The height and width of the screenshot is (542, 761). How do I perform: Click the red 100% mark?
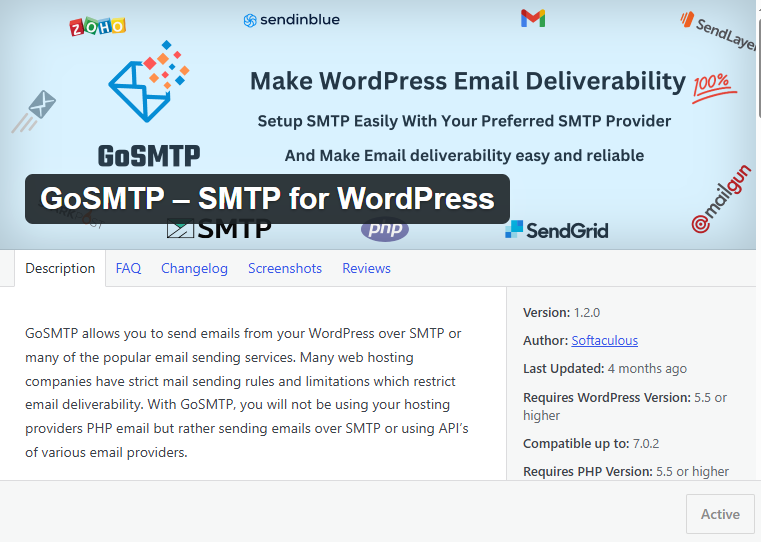(x=713, y=87)
